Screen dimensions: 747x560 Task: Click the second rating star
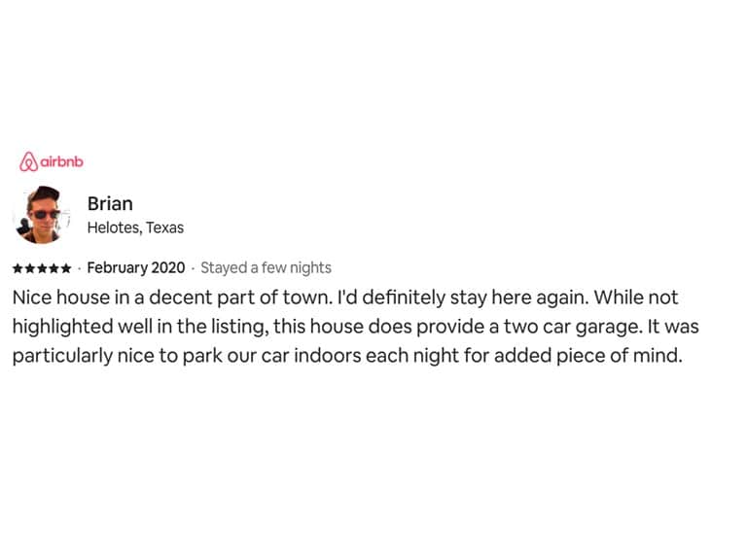29,268
